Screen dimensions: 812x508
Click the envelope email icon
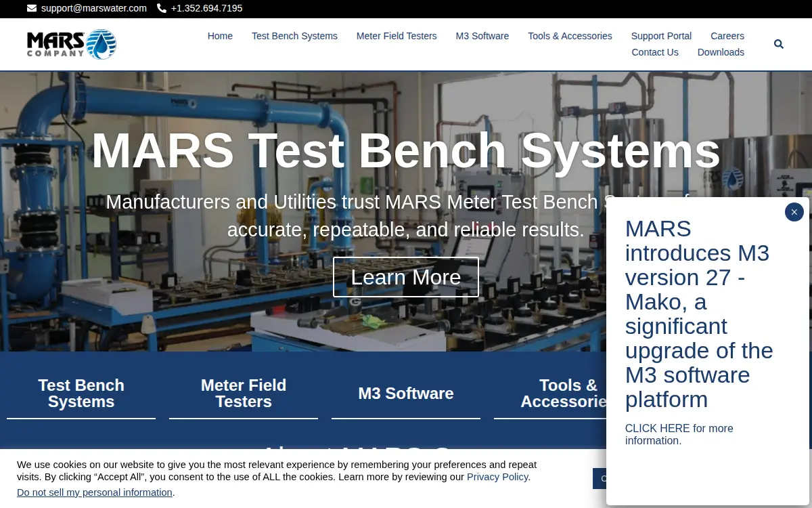click(32, 8)
